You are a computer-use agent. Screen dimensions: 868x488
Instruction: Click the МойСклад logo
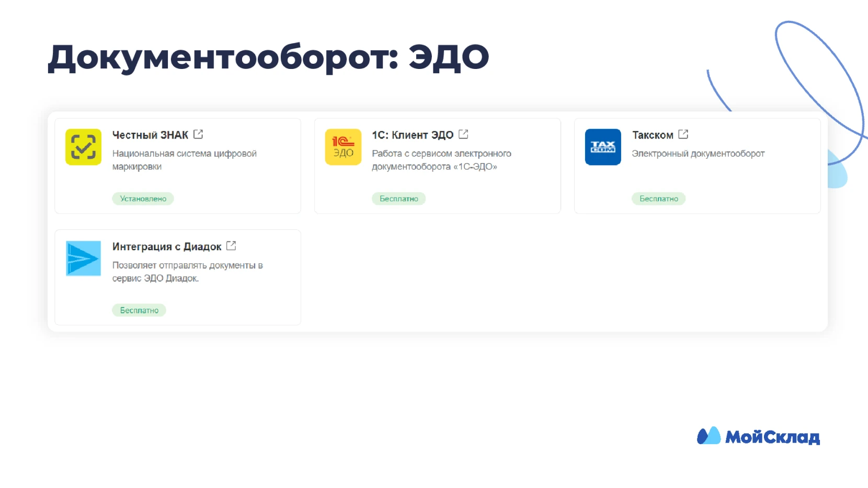pos(758,436)
